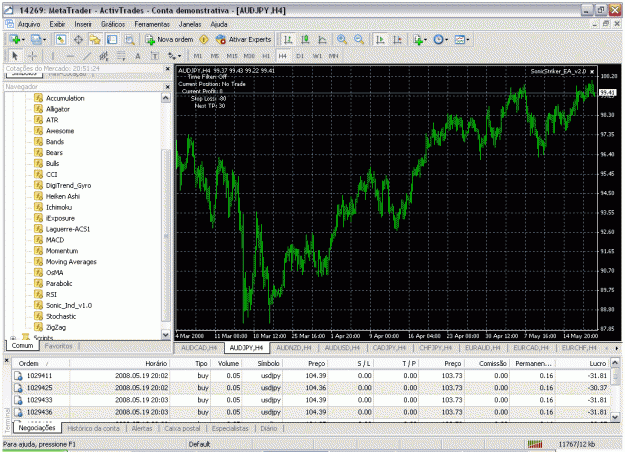Open the Alertas terminal tab

click(x=142, y=428)
